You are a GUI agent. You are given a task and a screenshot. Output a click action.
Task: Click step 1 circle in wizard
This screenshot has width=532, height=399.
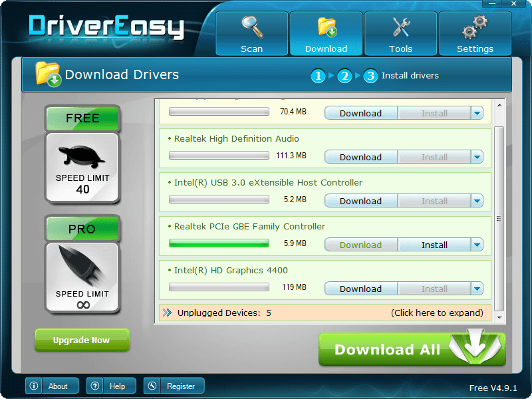coord(318,76)
